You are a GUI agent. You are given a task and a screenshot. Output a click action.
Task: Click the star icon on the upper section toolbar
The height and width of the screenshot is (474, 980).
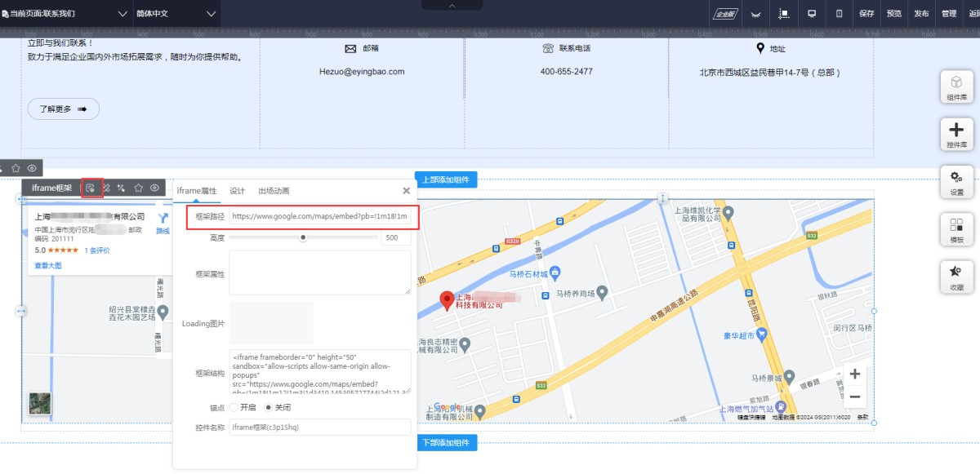pyautogui.click(x=16, y=168)
